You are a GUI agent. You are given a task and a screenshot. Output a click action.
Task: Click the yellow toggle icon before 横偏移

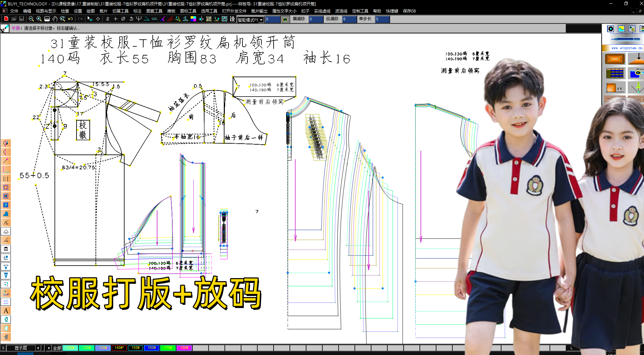pyautogui.click(x=285, y=19)
